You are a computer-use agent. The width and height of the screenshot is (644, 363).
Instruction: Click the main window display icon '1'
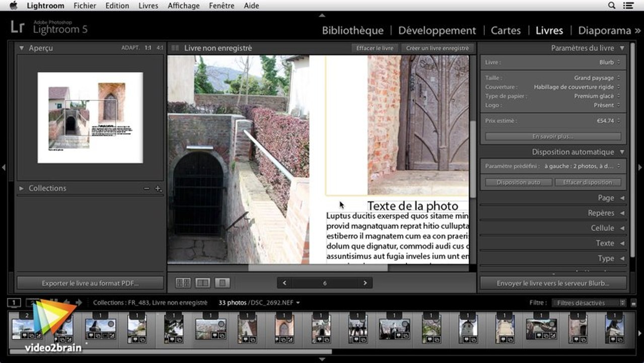[14, 302]
